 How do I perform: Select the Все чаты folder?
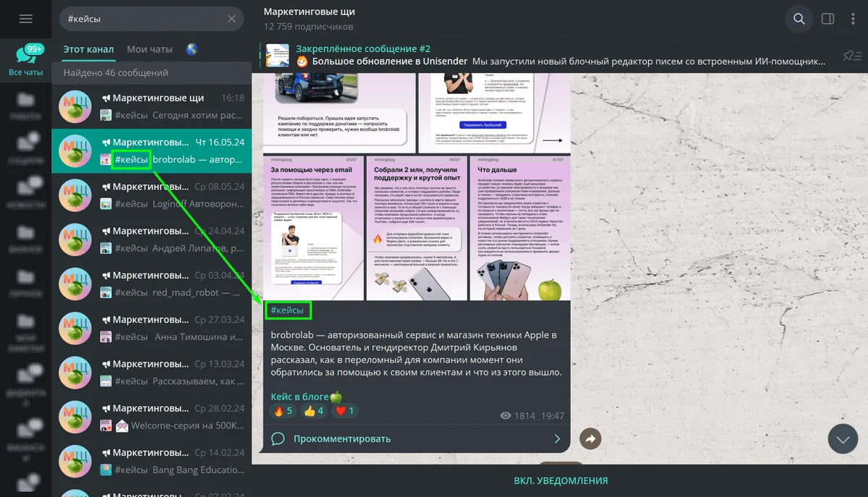tap(25, 60)
